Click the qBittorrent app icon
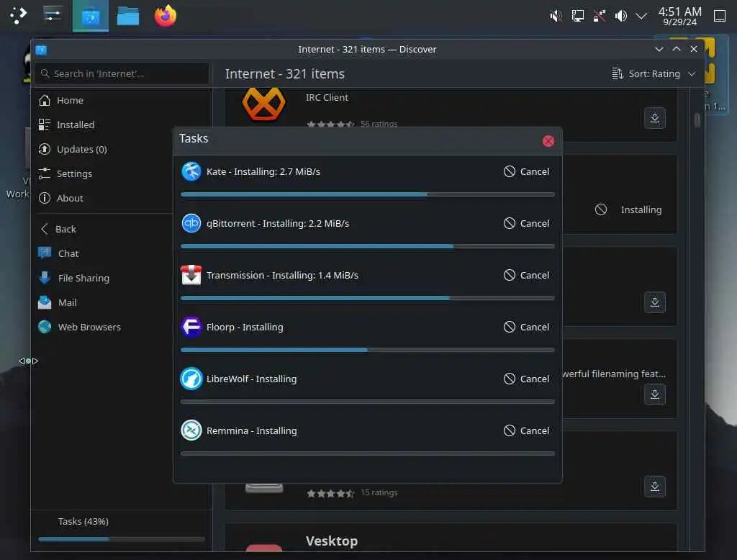 click(191, 223)
